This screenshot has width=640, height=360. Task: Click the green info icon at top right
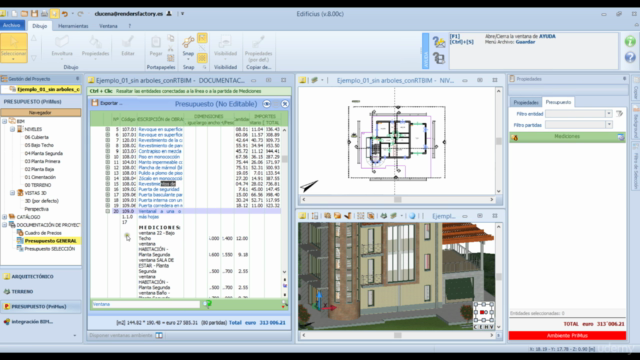(x=630, y=41)
